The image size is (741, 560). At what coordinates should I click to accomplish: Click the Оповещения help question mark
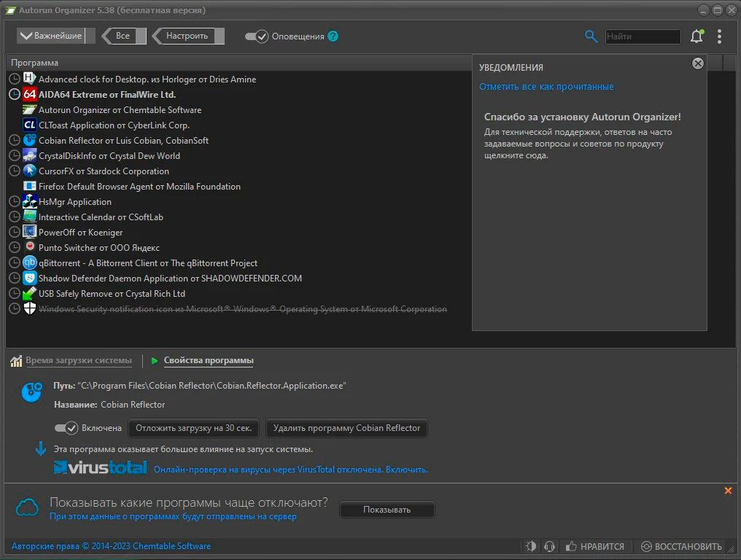coord(333,36)
